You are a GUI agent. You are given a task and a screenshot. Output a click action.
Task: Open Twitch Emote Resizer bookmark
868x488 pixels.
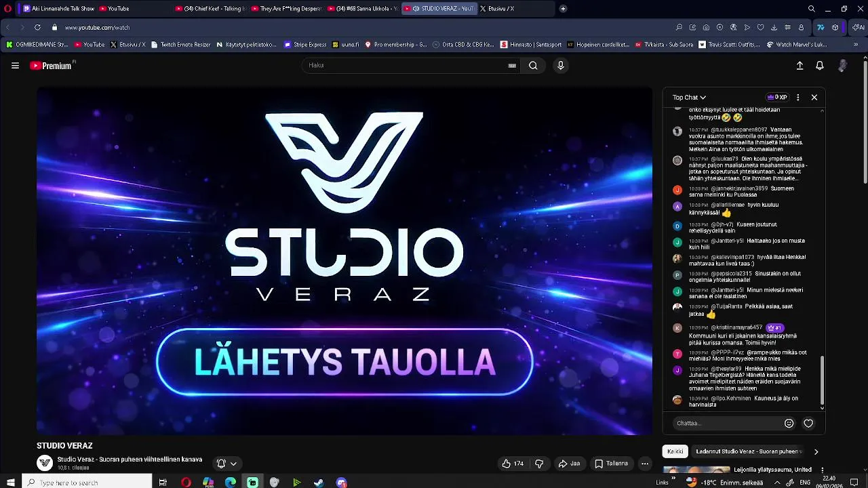pos(180,45)
